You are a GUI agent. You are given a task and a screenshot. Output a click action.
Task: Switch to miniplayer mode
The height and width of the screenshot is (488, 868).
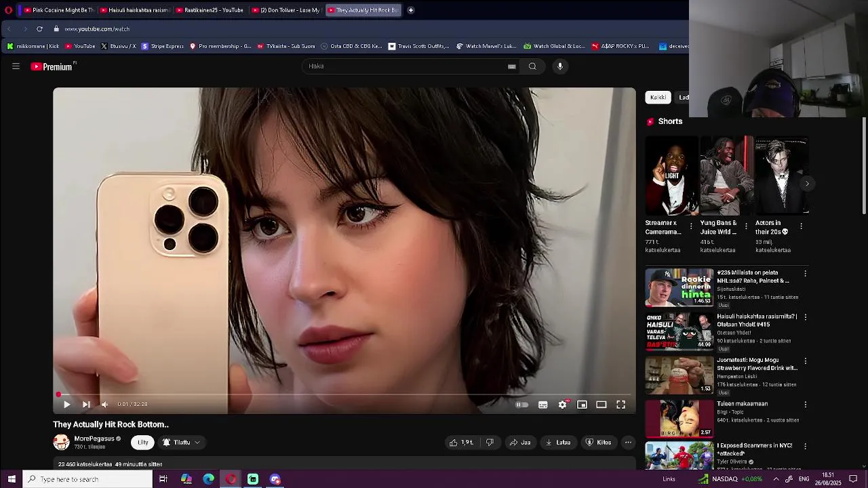point(582,405)
